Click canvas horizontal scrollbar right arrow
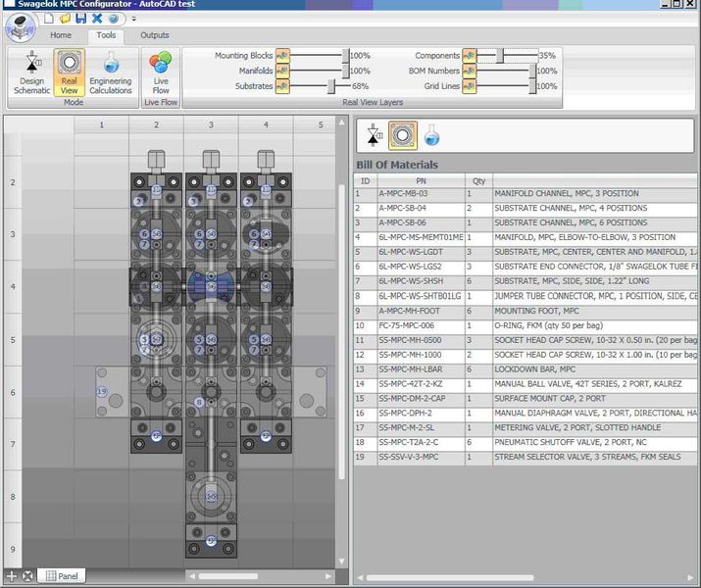This screenshot has width=701, height=588. pos(328,576)
